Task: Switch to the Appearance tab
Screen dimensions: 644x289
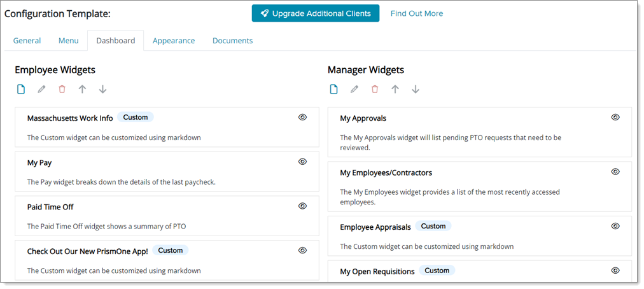Action: click(174, 41)
